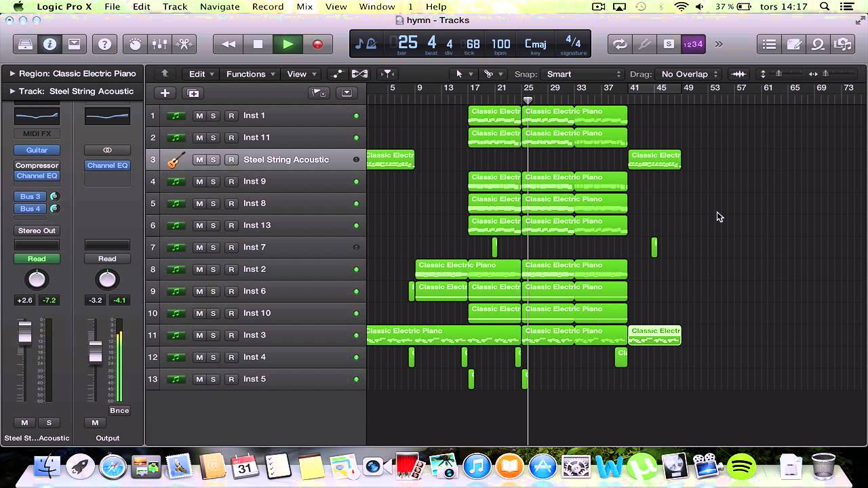Open the Functions dropdown menu
This screenshot has height=488, width=868.
(250, 74)
